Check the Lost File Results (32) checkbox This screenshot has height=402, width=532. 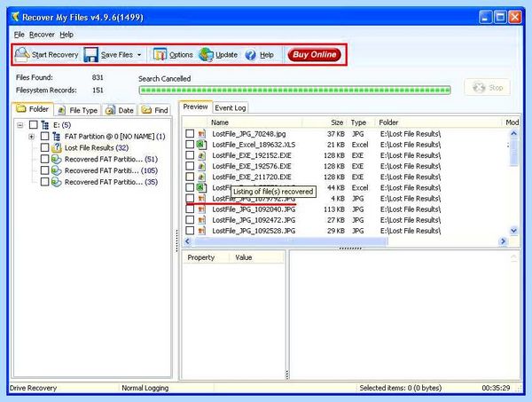44,147
